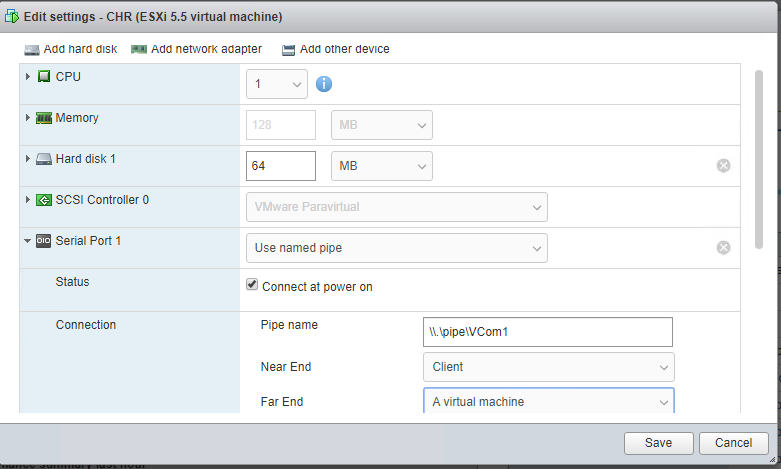Cancel the Edit settings dialog

733,443
